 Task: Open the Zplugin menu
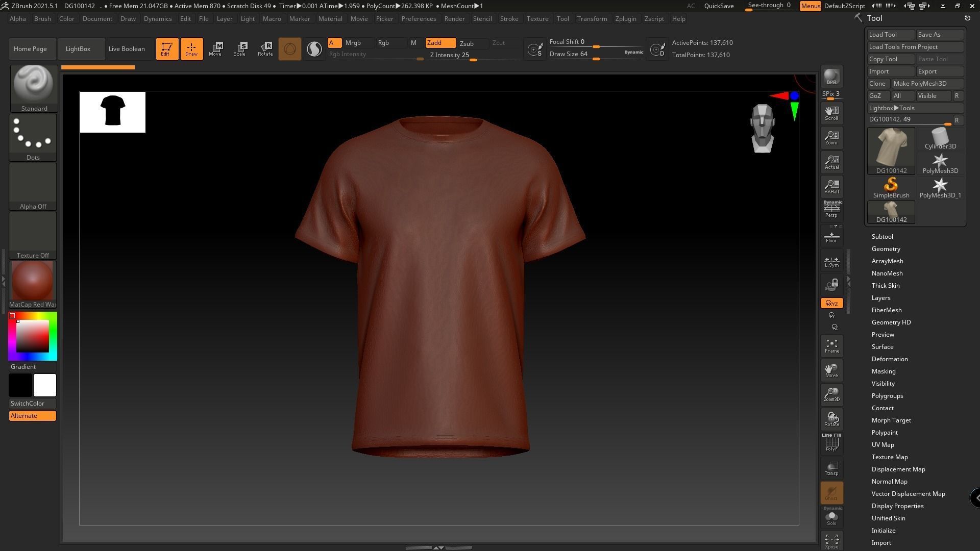coord(625,19)
